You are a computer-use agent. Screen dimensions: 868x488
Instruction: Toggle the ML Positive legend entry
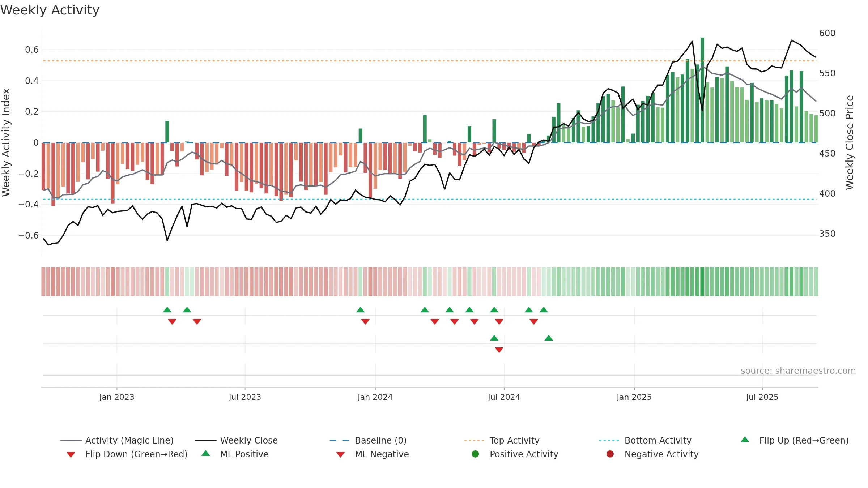pyautogui.click(x=235, y=454)
